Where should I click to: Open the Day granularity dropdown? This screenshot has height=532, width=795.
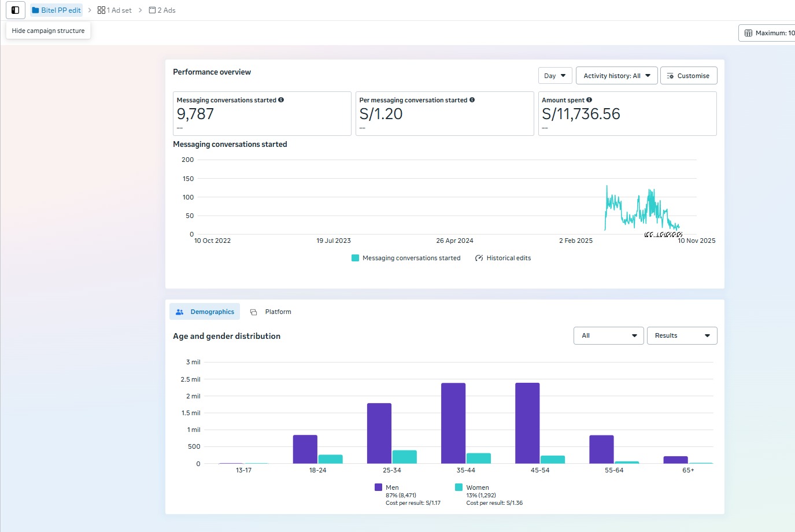(x=555, y=76)
